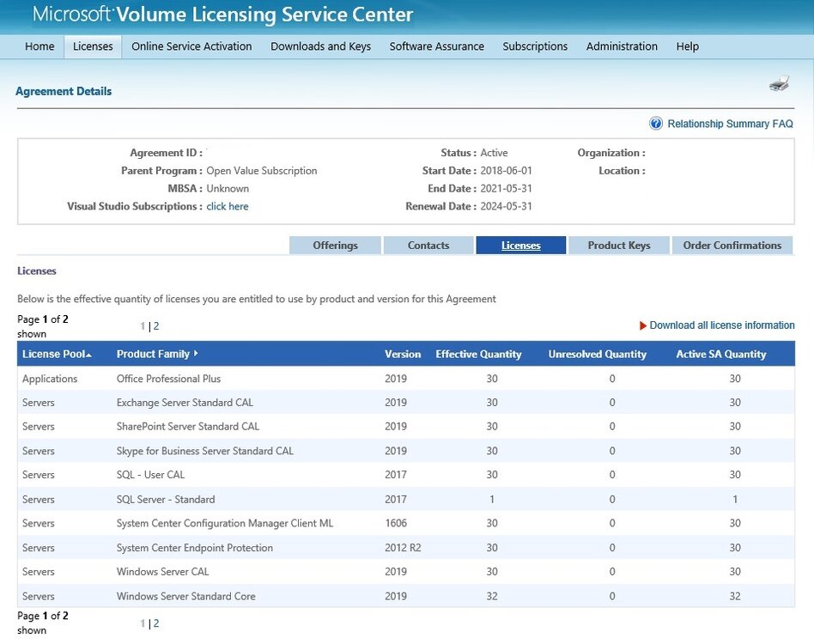This screenshot has height=644, width=814.
Task: Open the Home menu
Action: (x=39, y=46)
